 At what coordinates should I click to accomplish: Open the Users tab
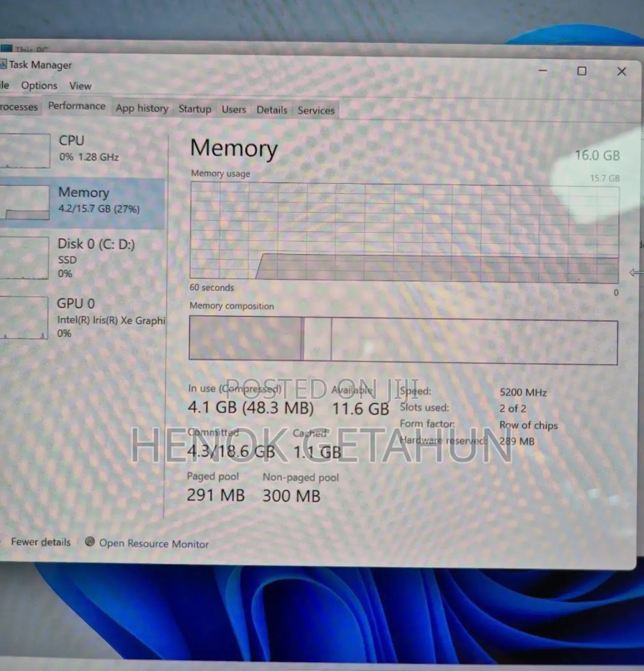coord(234,109)
